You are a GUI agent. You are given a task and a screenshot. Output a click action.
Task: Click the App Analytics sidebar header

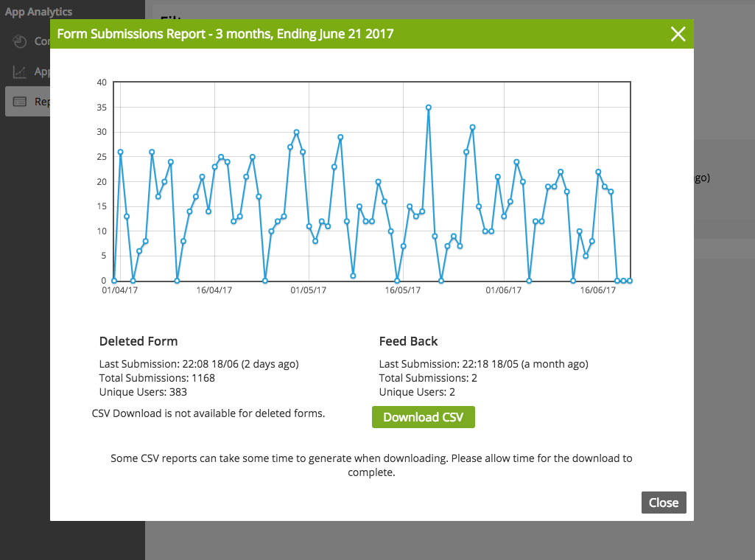click(39, 12)
